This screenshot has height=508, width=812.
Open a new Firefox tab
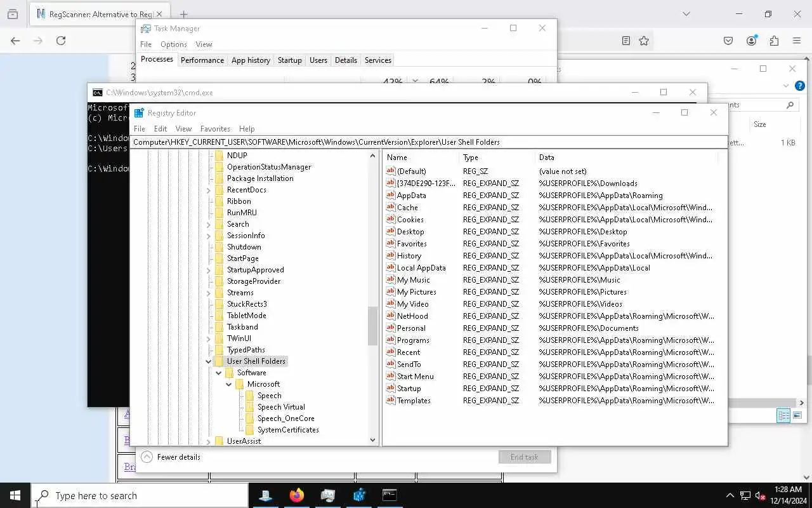183,14
